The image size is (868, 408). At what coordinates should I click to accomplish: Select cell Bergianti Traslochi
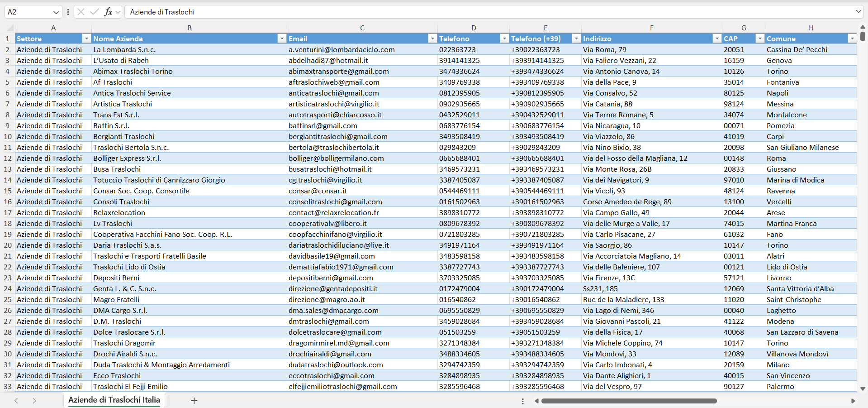[x=189, y=136]
